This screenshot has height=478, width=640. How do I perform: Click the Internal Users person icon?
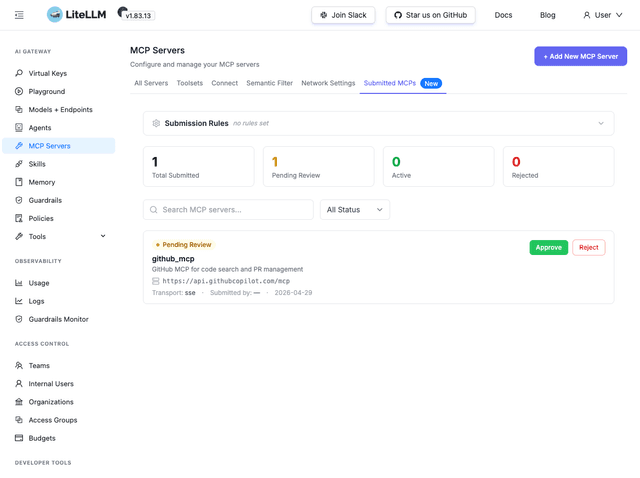tap(19, 384)
